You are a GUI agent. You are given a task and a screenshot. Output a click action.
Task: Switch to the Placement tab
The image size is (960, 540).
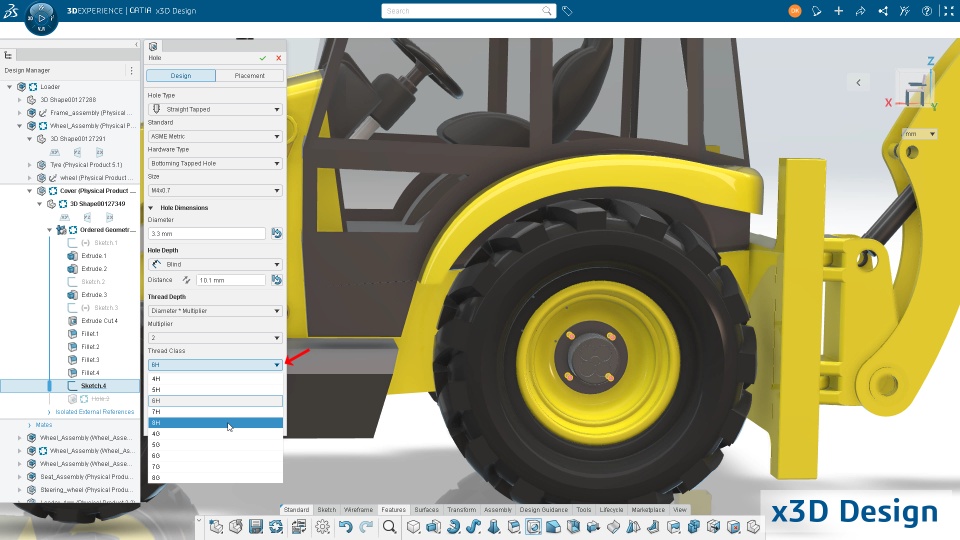250,75
